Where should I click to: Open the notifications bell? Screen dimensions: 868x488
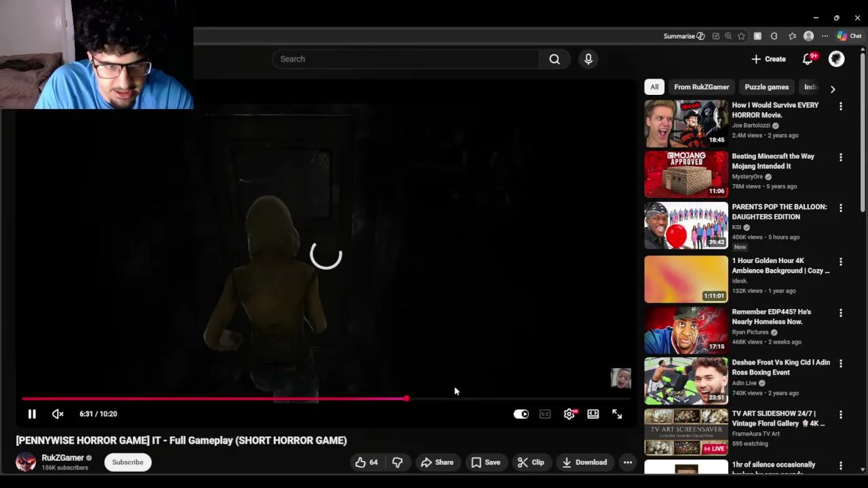coord(808,59)
